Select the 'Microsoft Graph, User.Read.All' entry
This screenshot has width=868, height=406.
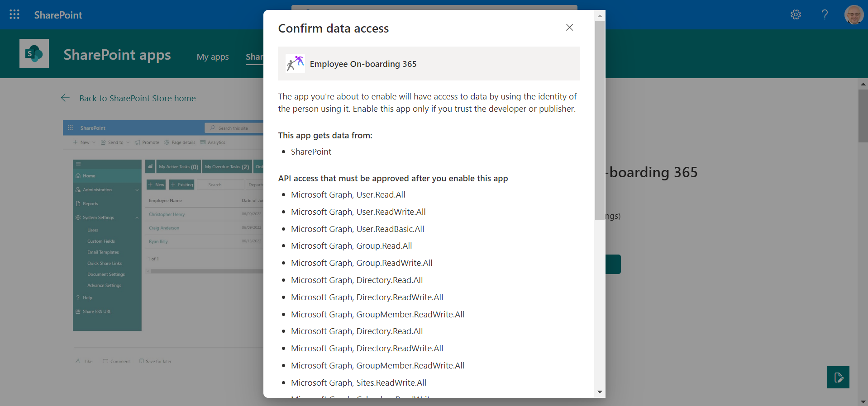pyautogui.click(x=348, y=195)
